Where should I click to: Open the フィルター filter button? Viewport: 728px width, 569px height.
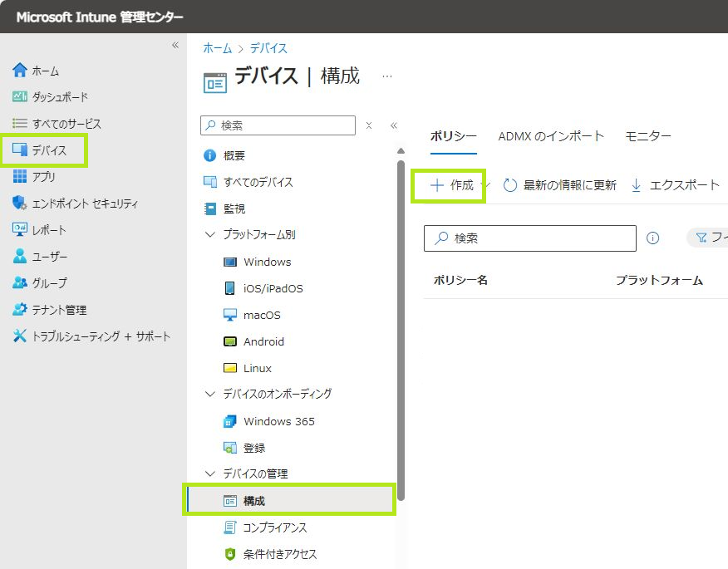pos(709,238)
